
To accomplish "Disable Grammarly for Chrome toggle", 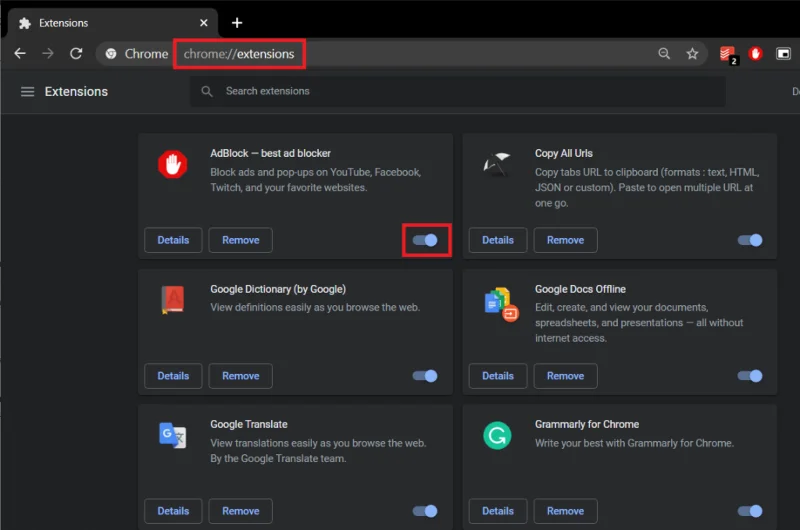I will coord(750,511).
